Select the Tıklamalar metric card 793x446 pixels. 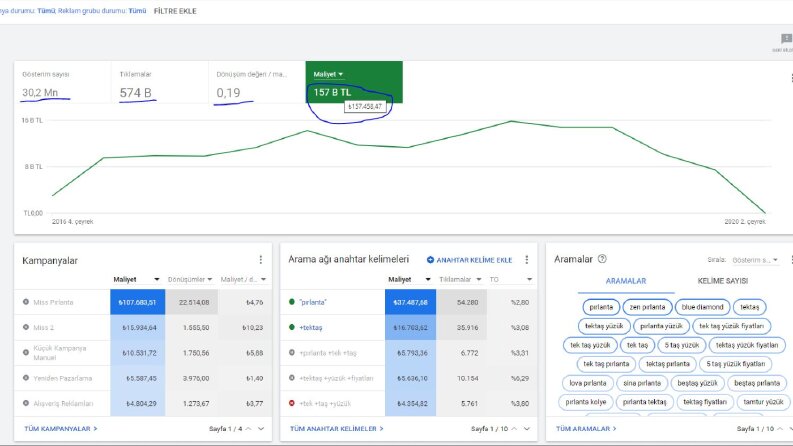(159, 82)
